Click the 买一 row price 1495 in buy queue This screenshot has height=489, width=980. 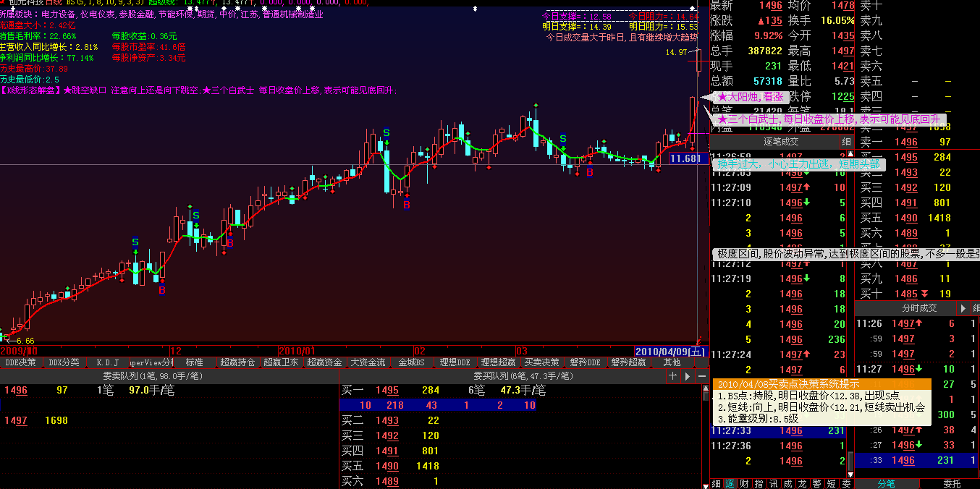(387, 391)
